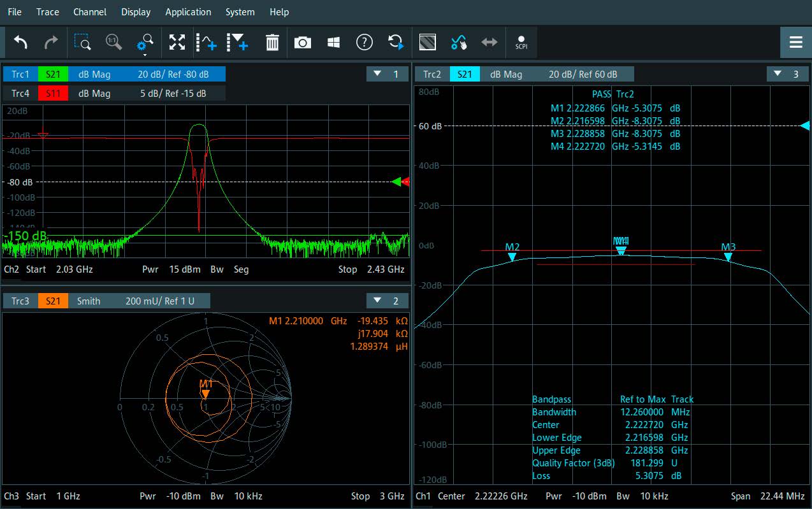The height and width of the screenshot is (509, 812).
Task: Open the hamburger menu button
Action: pyautogui.click(x=795, y=43)
